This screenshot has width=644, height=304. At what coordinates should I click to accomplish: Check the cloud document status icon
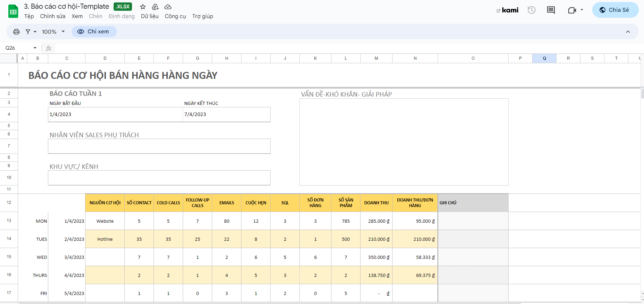coord(168,7)
